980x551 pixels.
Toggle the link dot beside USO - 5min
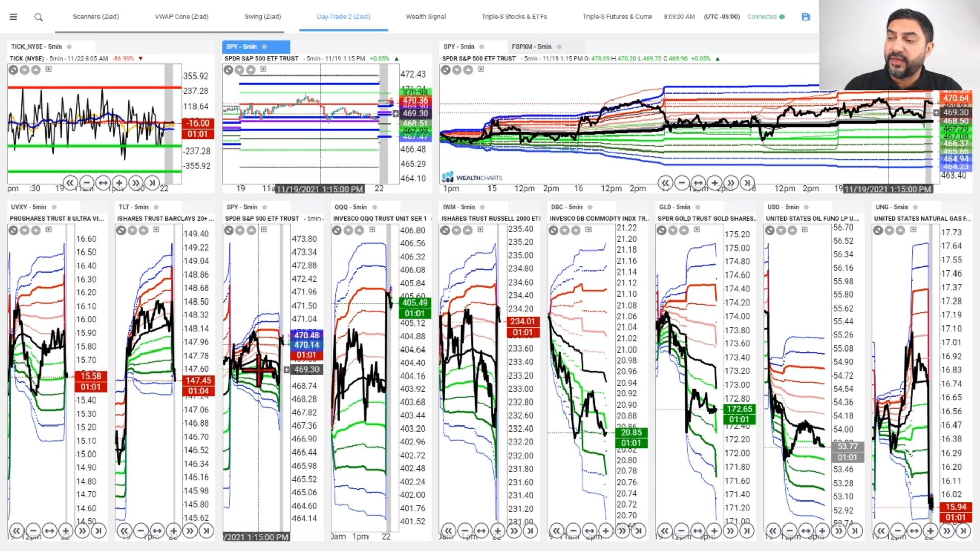[807, 207]
